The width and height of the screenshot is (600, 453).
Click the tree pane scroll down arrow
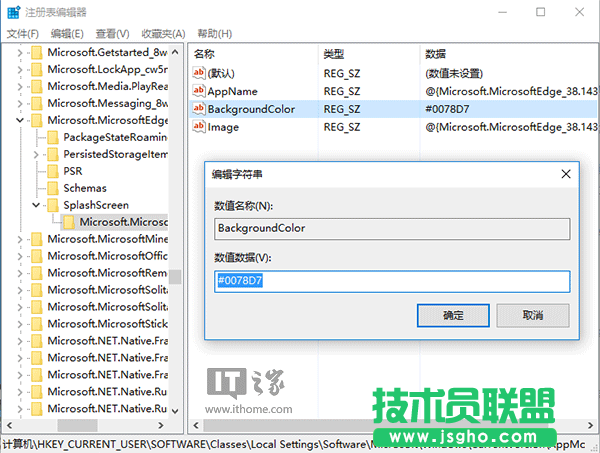[x=175, y=411]
